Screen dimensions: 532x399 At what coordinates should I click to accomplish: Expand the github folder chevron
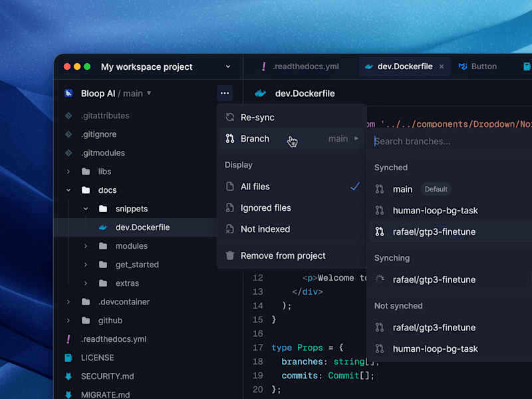click(x=68, y=321)
